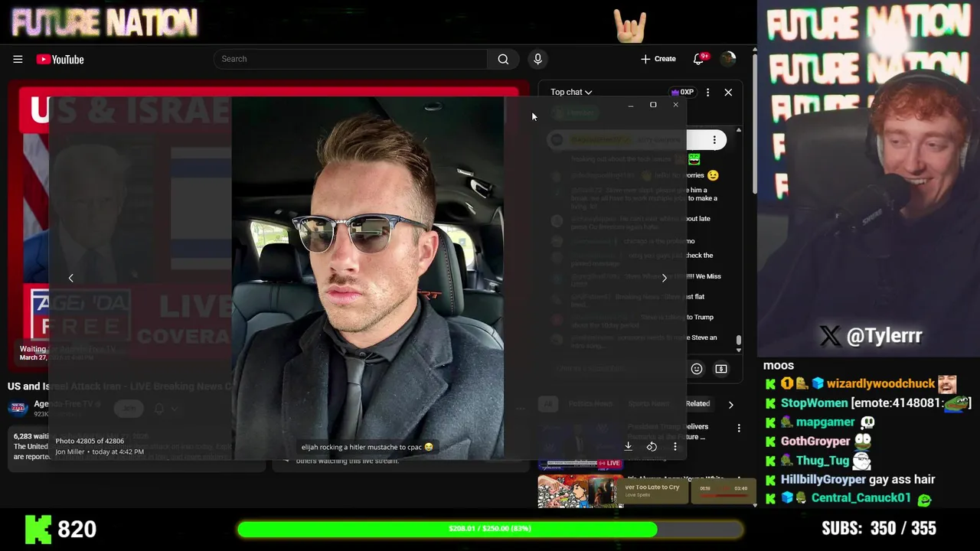Close the photo viewer window
The width and height of the screenshot is (980, 551).
tap(675, 105)
